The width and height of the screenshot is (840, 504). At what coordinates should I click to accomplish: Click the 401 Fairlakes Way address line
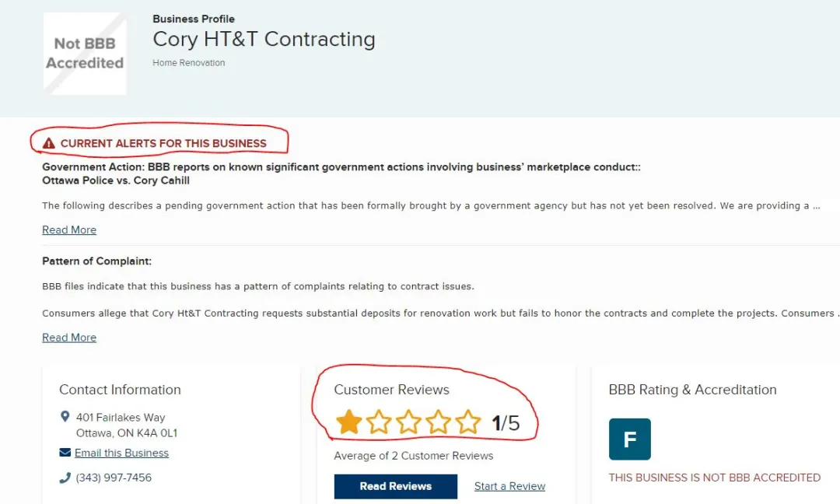coord(121,417)
